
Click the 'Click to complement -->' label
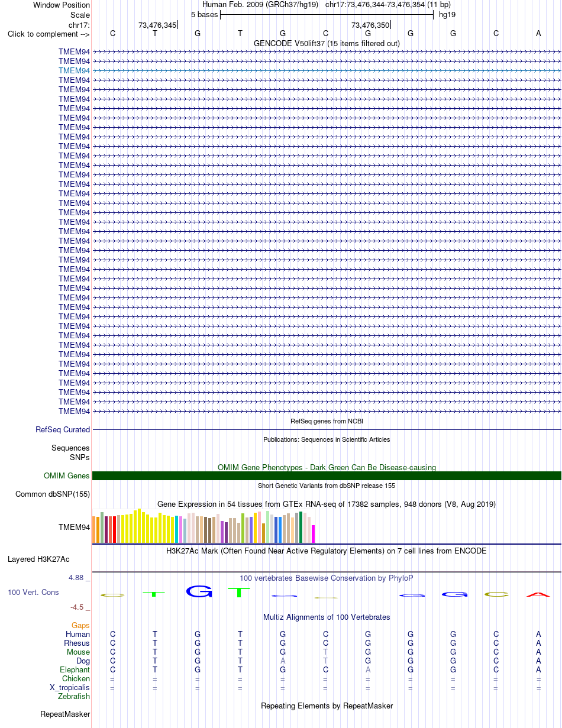coord(49,34)
